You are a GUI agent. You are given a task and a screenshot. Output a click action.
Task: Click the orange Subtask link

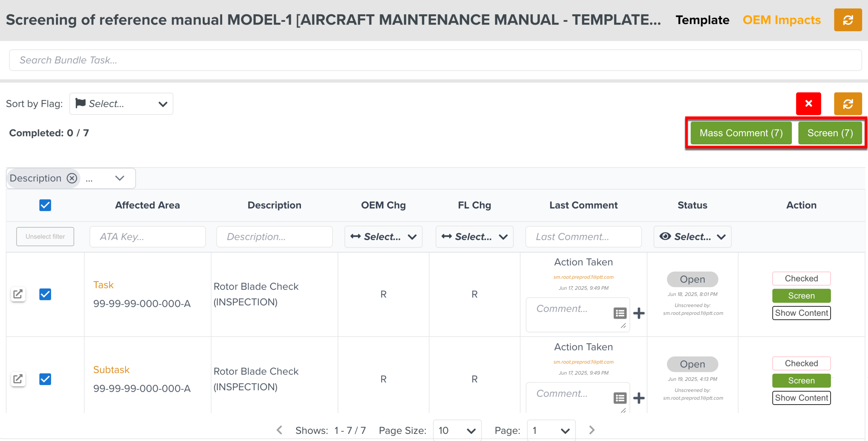click(x=111, y=370)
